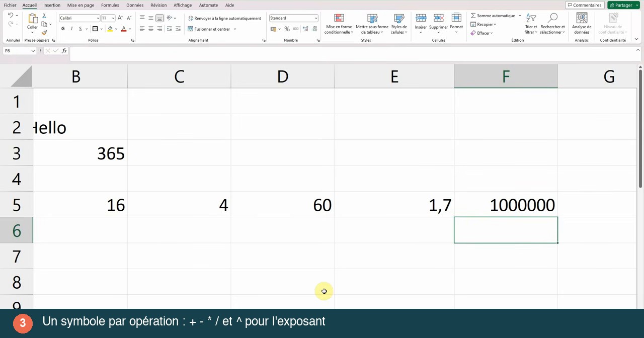This screenshot has width=644, height=338.
Task: Switch to the Données tab
Action: (x=135, y=5)
